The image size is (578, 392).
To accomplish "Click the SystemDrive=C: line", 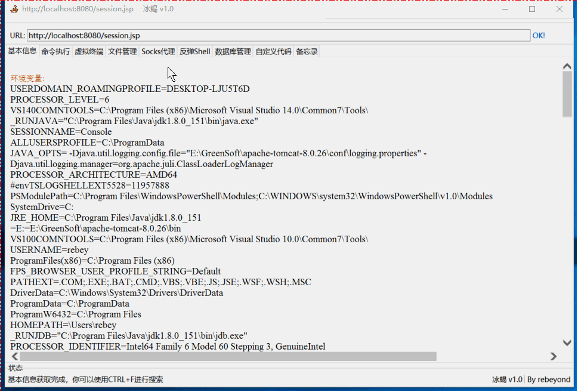I will (x=42, y=207).
